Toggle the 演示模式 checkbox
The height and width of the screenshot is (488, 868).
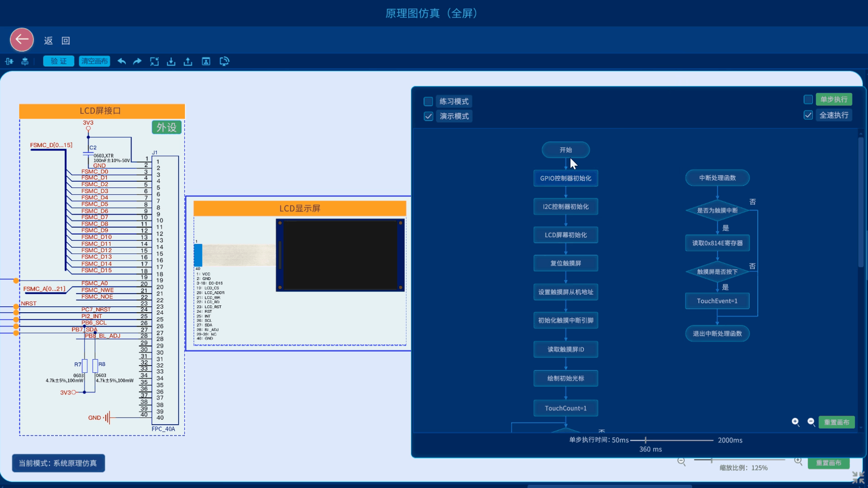pyautogui.click(x=428, y=116)
